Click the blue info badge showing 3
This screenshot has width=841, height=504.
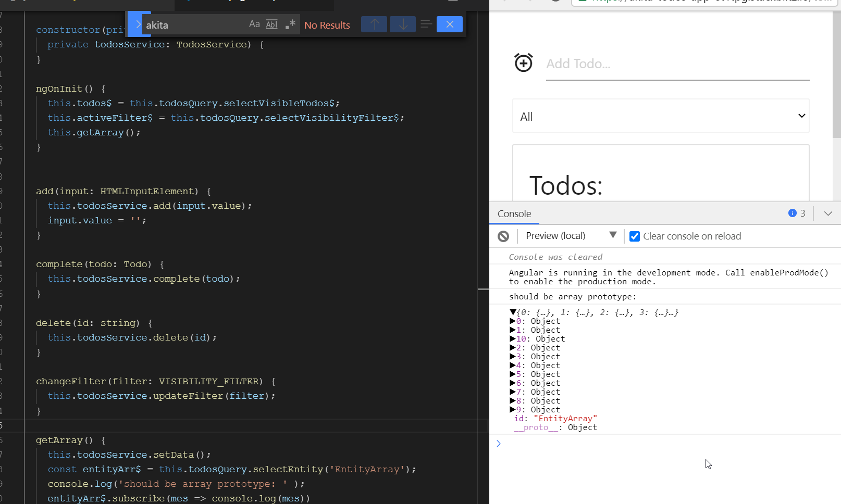click(793, 213)
